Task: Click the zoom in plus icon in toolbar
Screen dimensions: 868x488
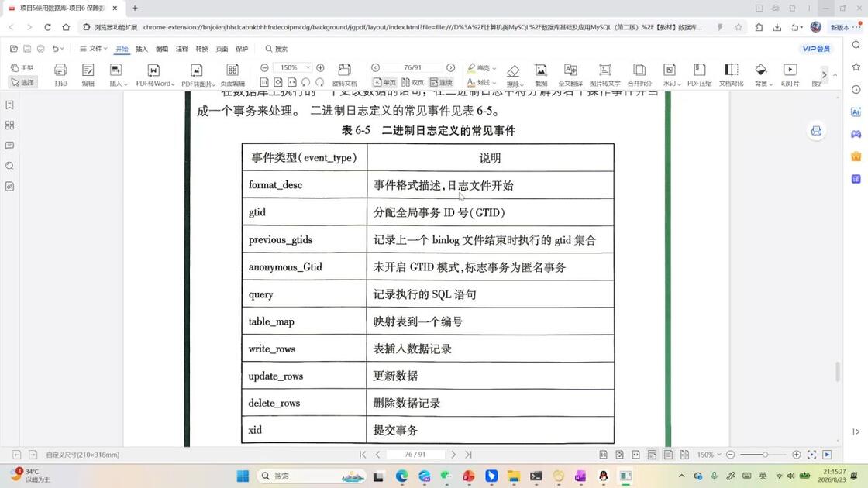Action: pos(320,67)
